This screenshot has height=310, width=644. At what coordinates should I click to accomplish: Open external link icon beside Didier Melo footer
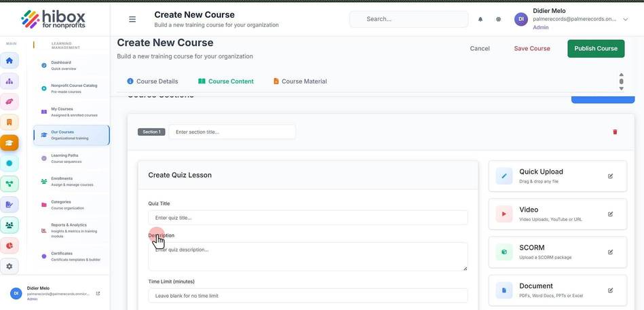pos(98,294)
